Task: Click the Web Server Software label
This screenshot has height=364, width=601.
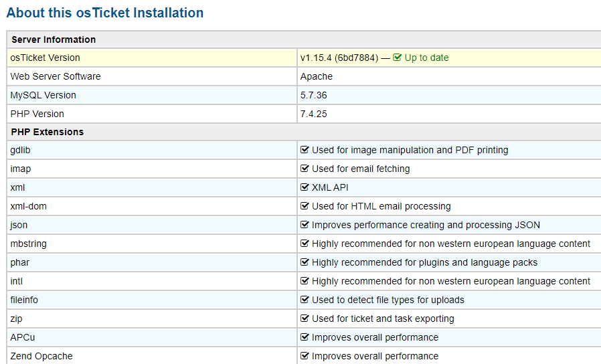Action: [55, 77]
